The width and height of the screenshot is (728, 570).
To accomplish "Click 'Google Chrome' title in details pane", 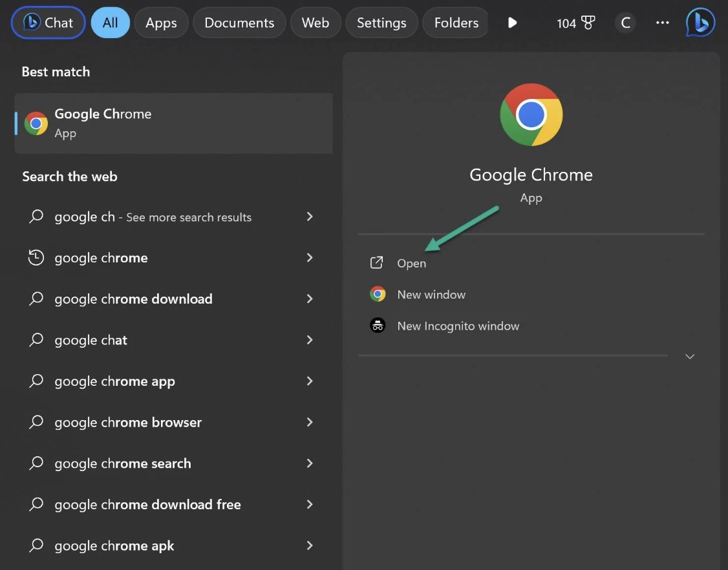I will (531, 175).
